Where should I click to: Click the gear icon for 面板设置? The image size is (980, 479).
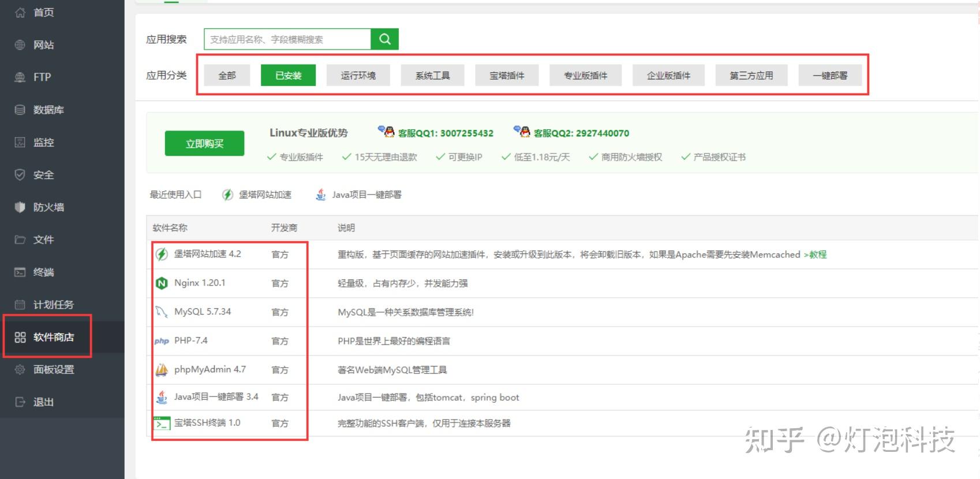pyautogui.click(x=20, y=369)
